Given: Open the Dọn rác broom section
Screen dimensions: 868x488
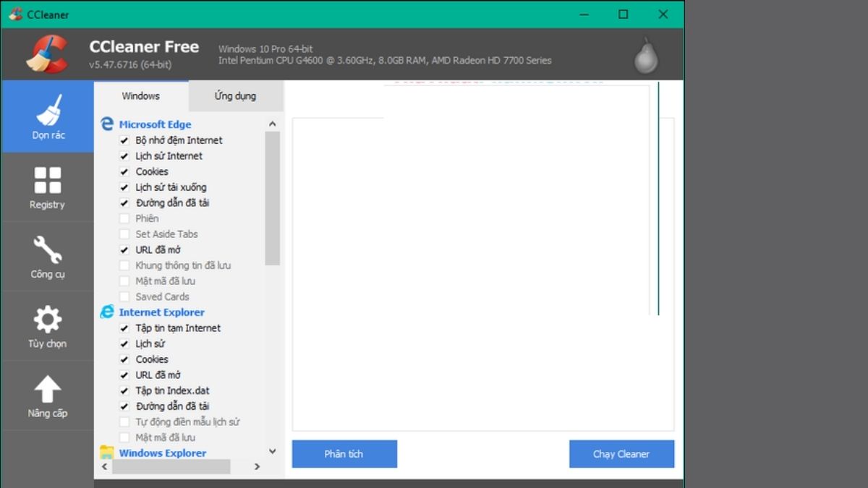Looking at the screenshot, I should tap(48, 116).
